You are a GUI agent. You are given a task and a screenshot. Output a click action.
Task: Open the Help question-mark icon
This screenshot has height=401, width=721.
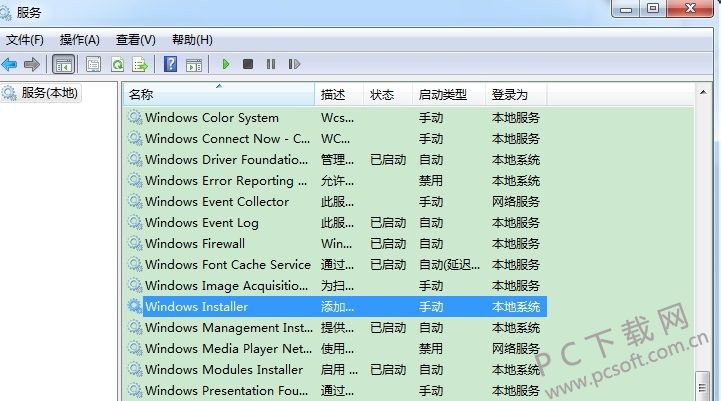pyautogui.click(x=171, y=64)
